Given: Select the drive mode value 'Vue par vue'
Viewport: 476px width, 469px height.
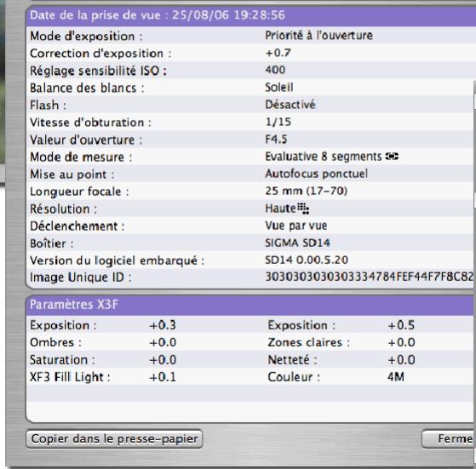Looking at the screenshot, I should pos(296,226).
